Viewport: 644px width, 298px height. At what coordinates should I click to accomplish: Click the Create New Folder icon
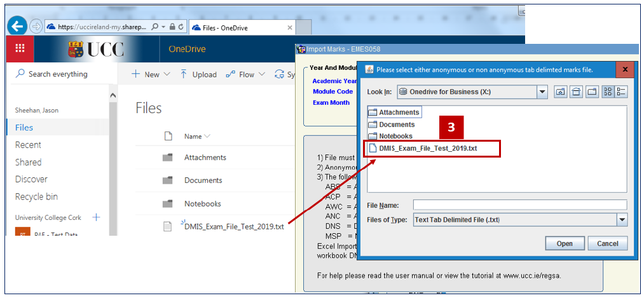[592, 92]
